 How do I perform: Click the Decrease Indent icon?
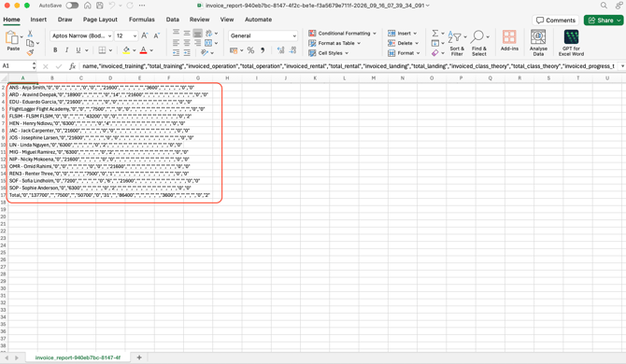[176, 52]
